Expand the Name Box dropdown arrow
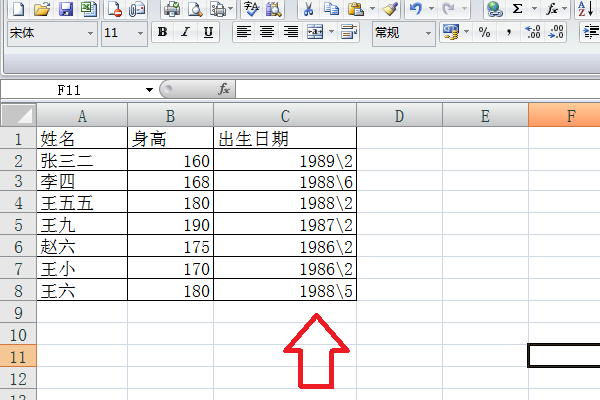The height and width of the screenshot is (400, 600). 149,90
